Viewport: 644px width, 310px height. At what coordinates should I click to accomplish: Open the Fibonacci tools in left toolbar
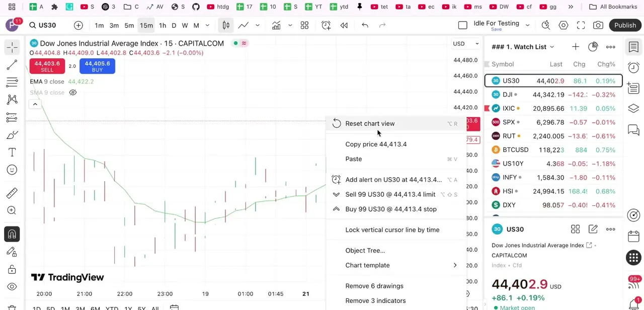pyautogui.click(x=12, y=82)
